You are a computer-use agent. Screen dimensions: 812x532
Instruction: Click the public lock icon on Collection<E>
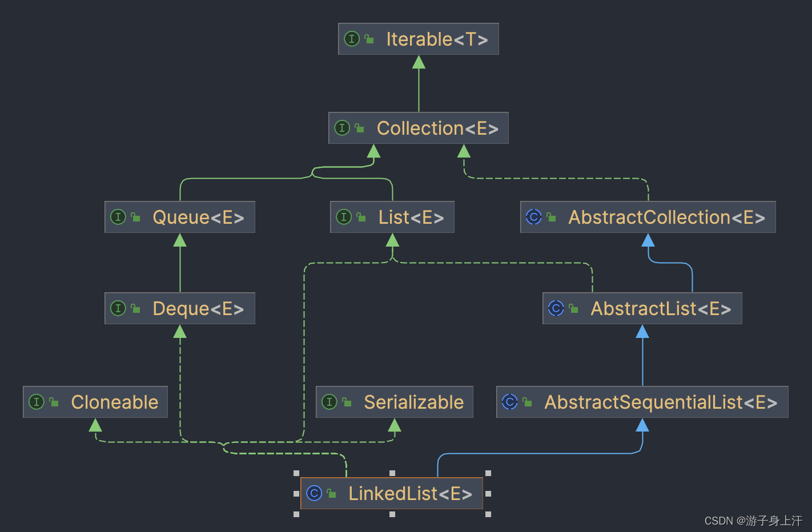(360, 128)
